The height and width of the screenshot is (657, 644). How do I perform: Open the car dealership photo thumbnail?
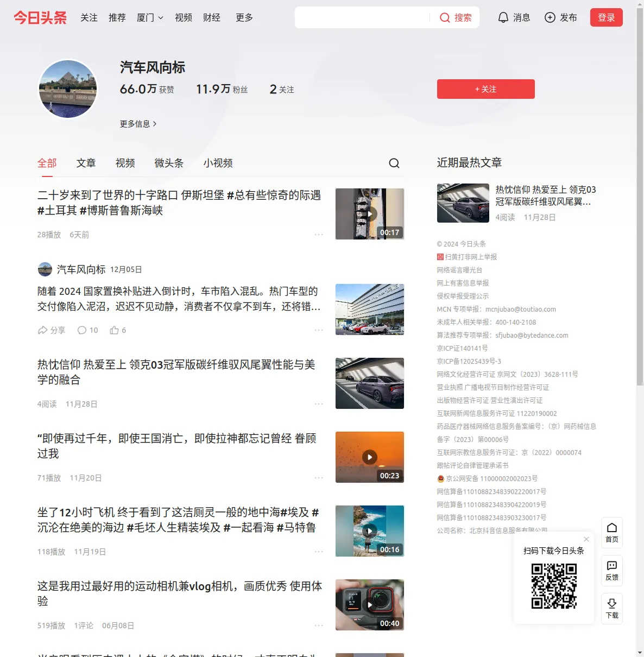tap(370, 309)
